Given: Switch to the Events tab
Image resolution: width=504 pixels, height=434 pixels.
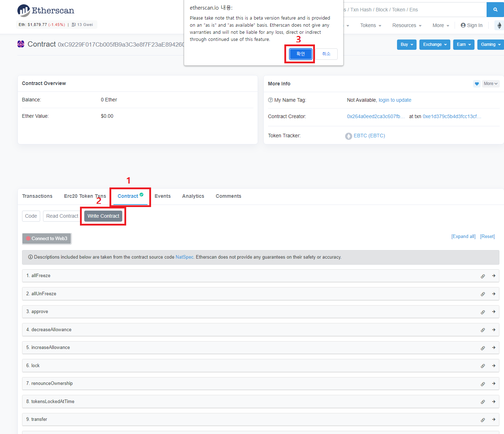Looking at the screenshot, I should tap(162, 196).
